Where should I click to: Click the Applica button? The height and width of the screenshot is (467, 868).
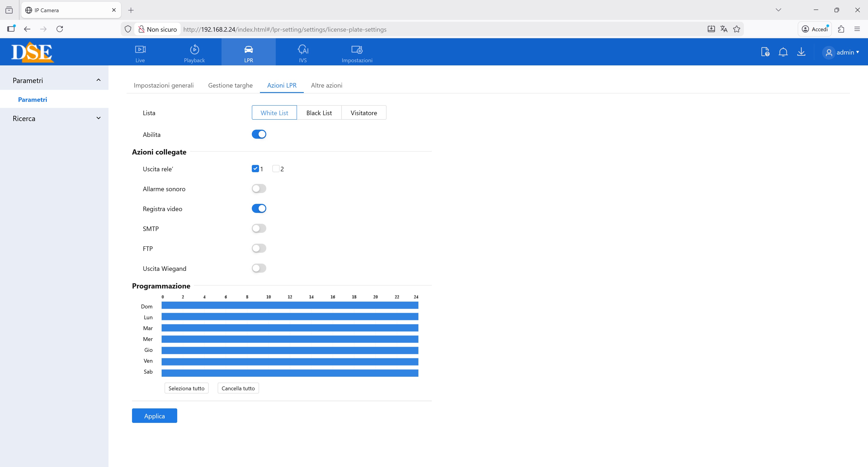[x=154, y=416]
